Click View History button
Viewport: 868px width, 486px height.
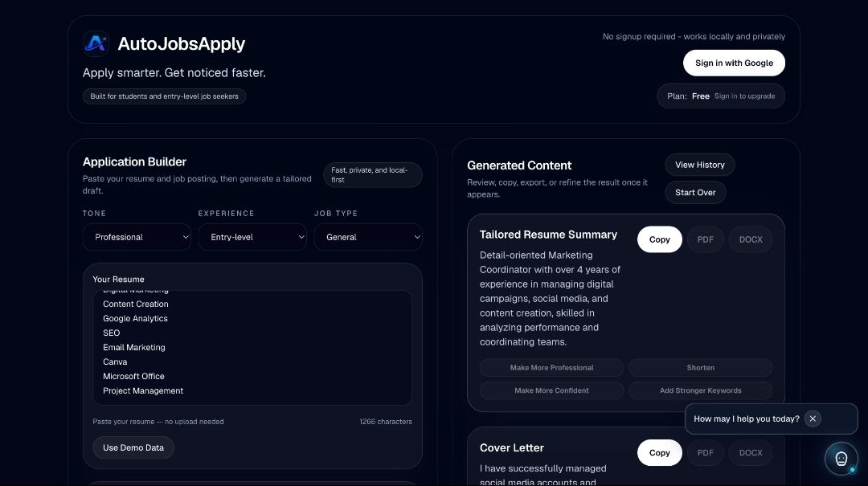[700, 165]
